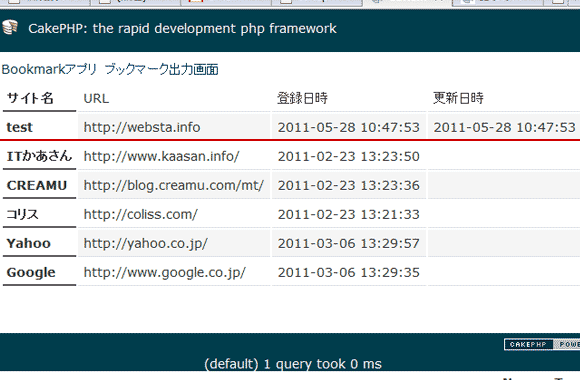Viewport: 580px width, 380px height.
Task: Select date 2011-02-23 13:23:36
Action: 349,185
